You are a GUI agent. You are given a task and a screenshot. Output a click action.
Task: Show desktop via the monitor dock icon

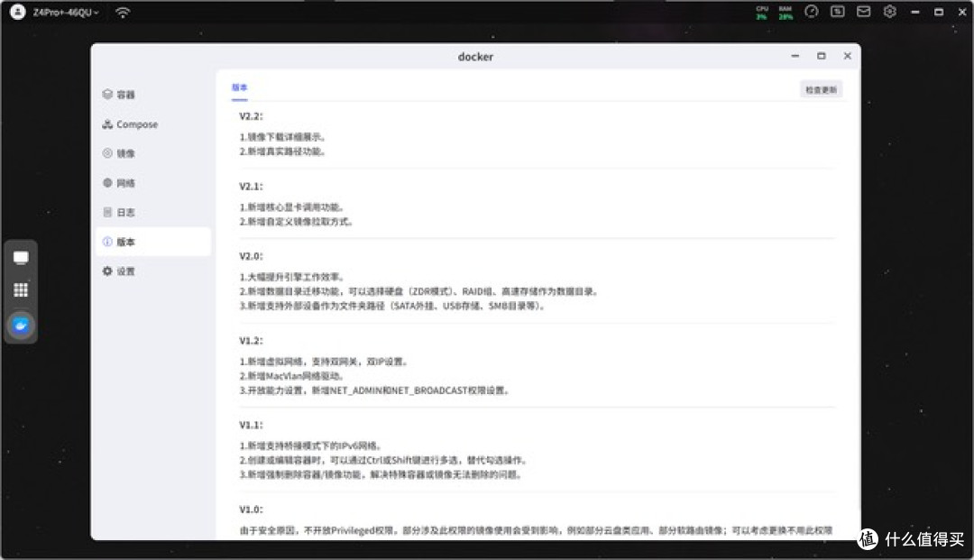click(21, 257)
